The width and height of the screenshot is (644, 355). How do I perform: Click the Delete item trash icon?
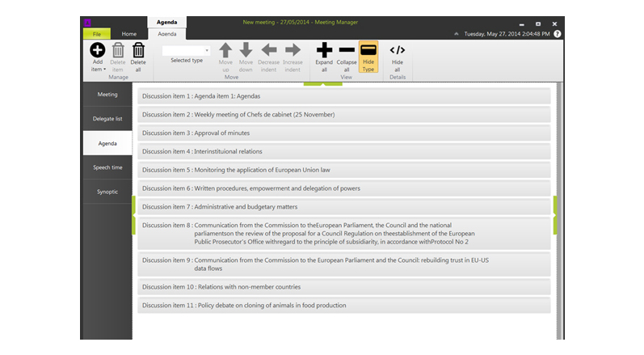point(118,50)
